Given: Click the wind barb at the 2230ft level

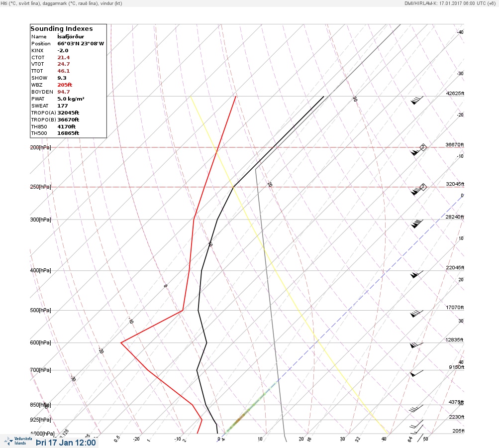Looking at the screenshot, I should coord(417,424).
